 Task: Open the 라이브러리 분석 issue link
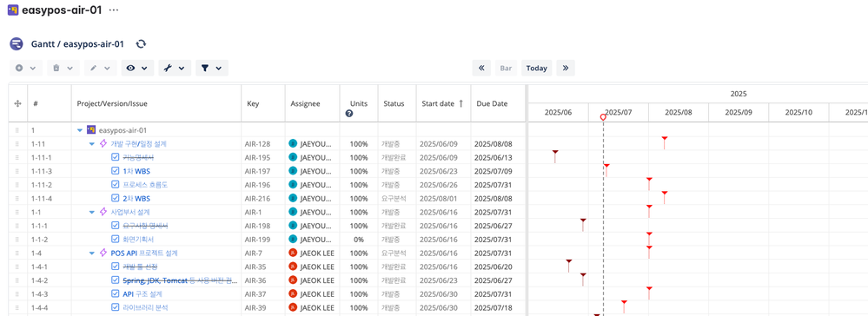pos(145,307)
